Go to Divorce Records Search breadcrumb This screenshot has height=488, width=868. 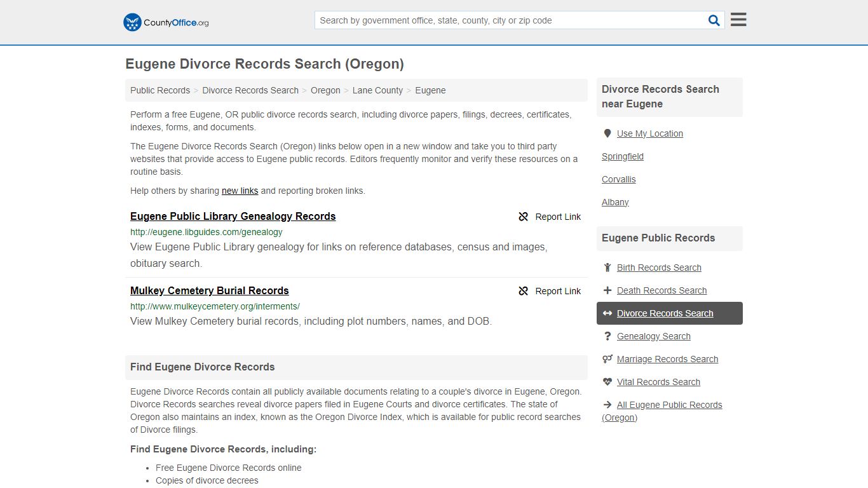coord(250,90)
